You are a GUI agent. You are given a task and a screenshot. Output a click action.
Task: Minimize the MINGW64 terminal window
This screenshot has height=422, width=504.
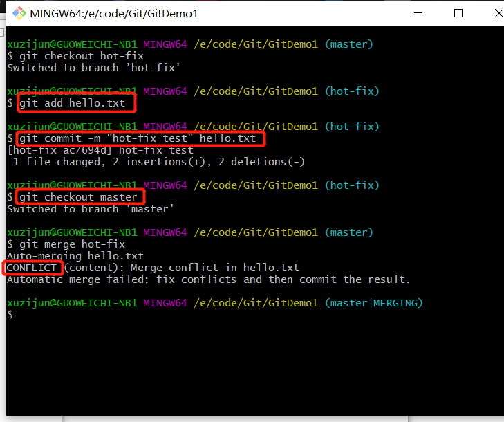tap(418, 13)
